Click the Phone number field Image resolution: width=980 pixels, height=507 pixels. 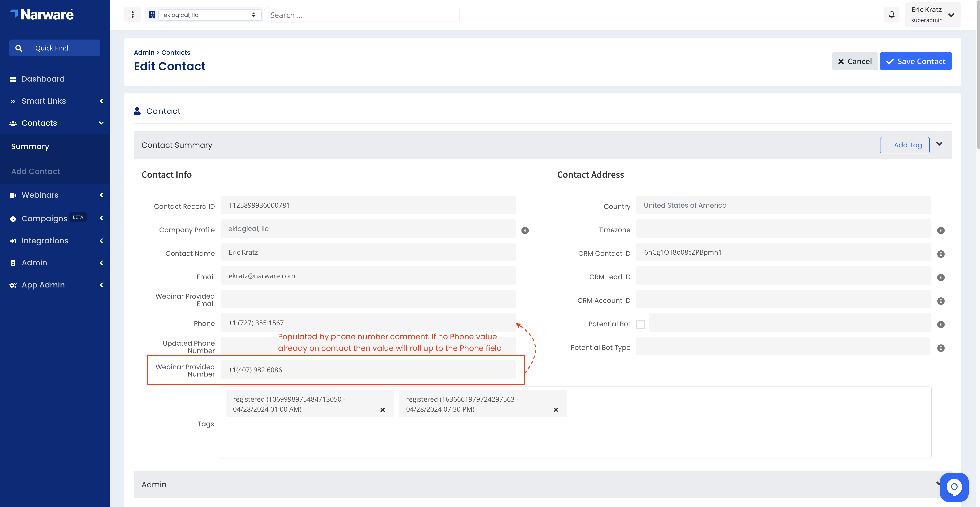(368, 323)
